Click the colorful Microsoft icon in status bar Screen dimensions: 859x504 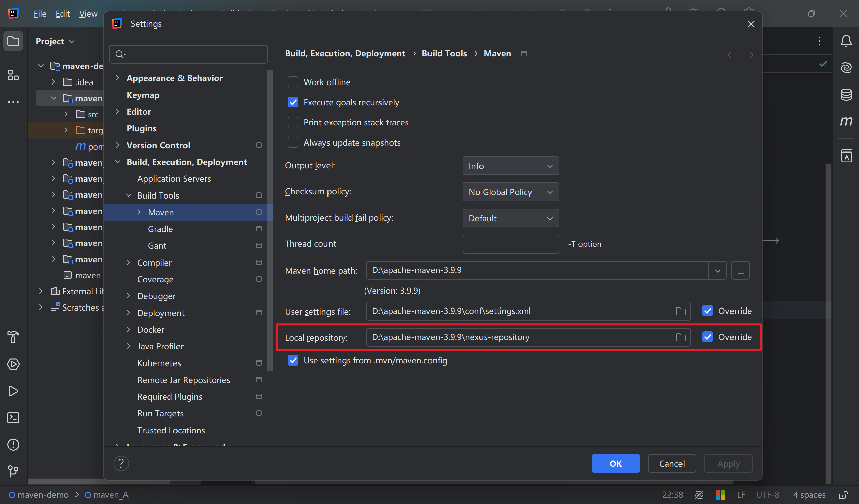click(720, 495)
